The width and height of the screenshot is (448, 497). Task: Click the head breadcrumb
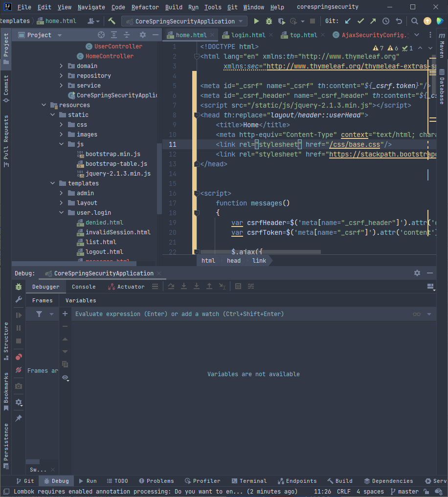pos(233,261)
